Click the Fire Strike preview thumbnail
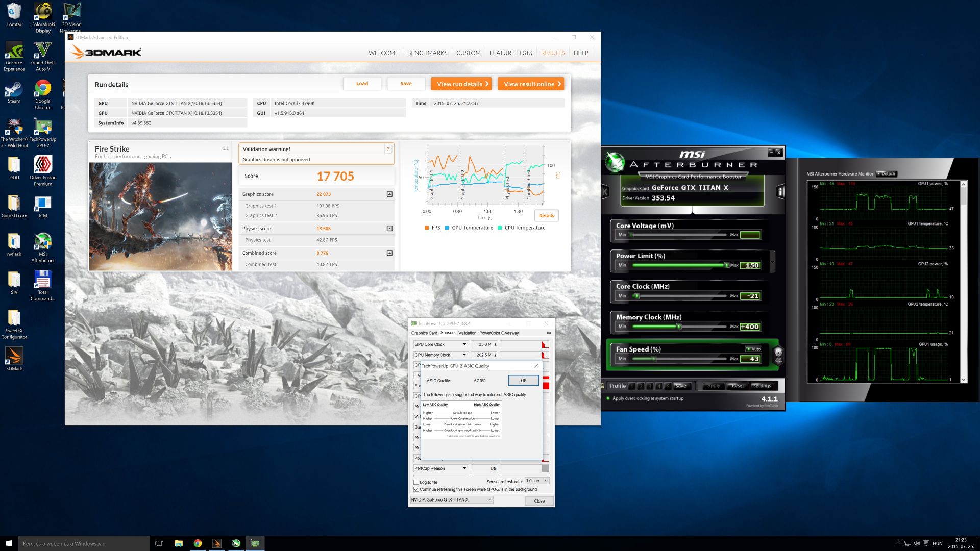980x551 pixels. [160, 216]
